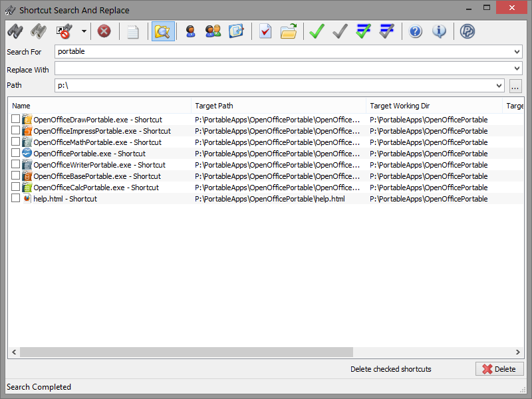Toggle the preview search results magnifier icon
This screenshot has width=532, height=399.
163,31
